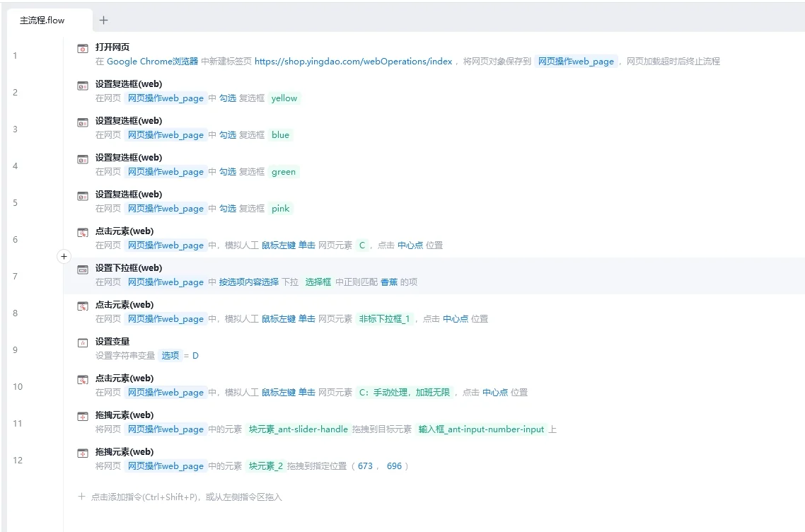This screenshot has height=532, width=805.
Task: Click the 打开网页 browser instruction icon
Action: [x=82, y=47]
